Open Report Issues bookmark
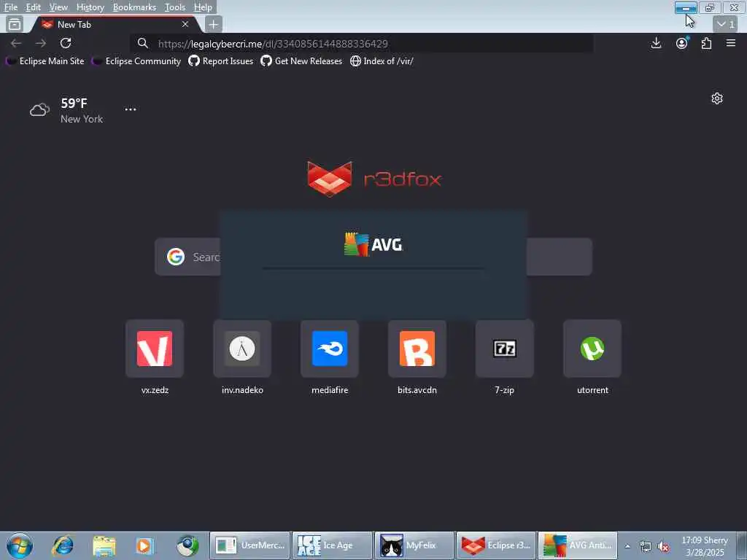The width and height of the screenshot is (747, 560). 220,61
